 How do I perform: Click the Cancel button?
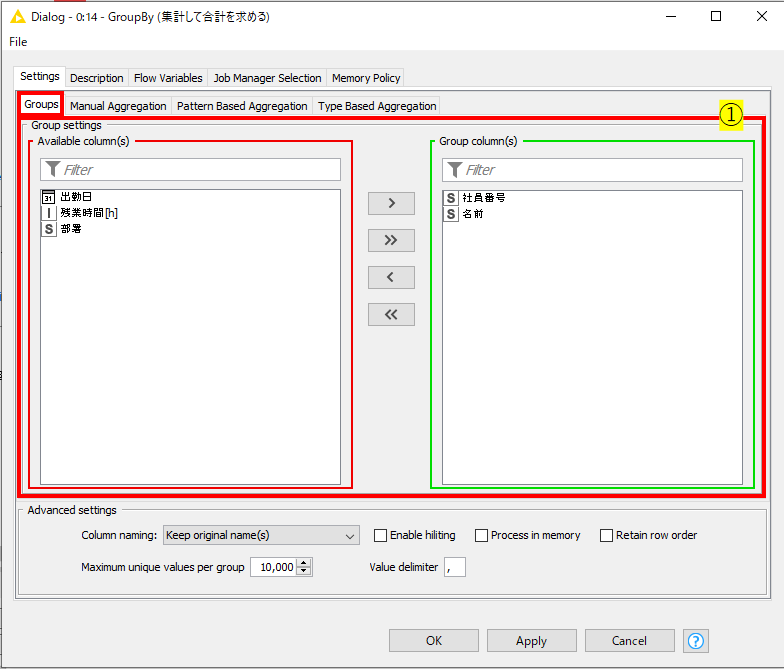630,640
